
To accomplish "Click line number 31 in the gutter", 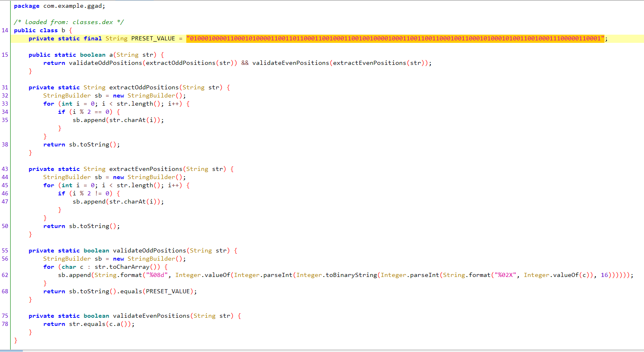I will tap(5, 88).
